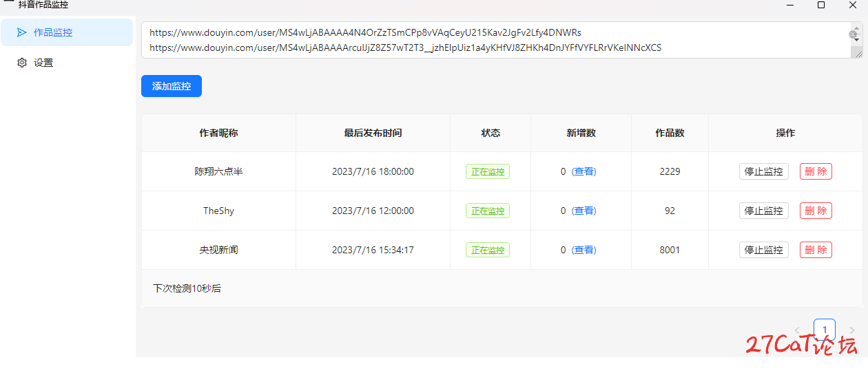This screenshot has width=868, height=373.
Task: Select page 1 in pagination
Action: click(825, 330)
